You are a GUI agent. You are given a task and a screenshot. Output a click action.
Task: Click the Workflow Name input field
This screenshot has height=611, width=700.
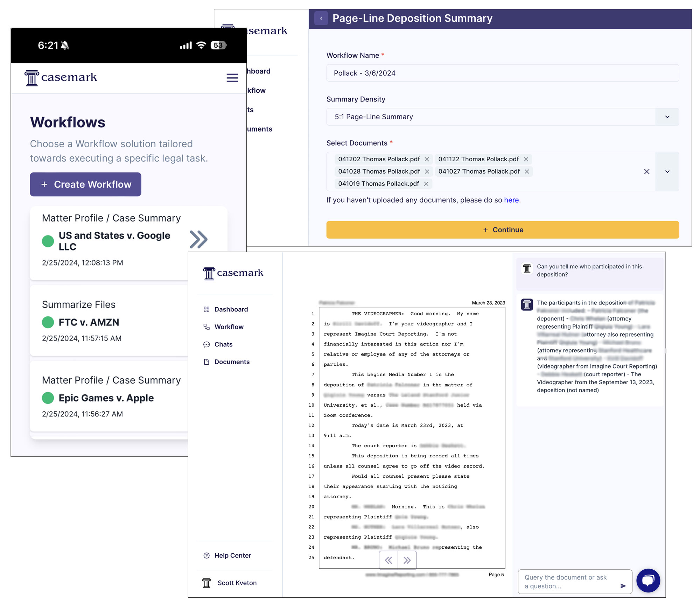tap(502, 73)
